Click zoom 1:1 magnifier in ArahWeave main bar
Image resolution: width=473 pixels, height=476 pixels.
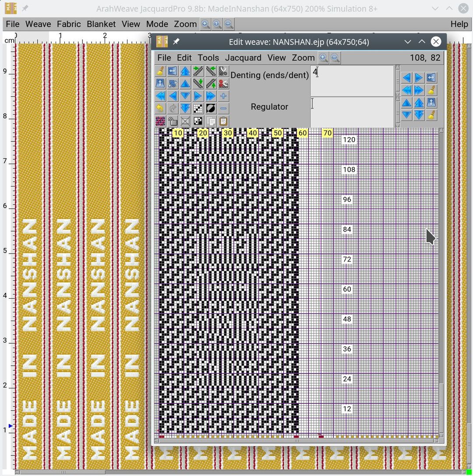pos(217,24)
